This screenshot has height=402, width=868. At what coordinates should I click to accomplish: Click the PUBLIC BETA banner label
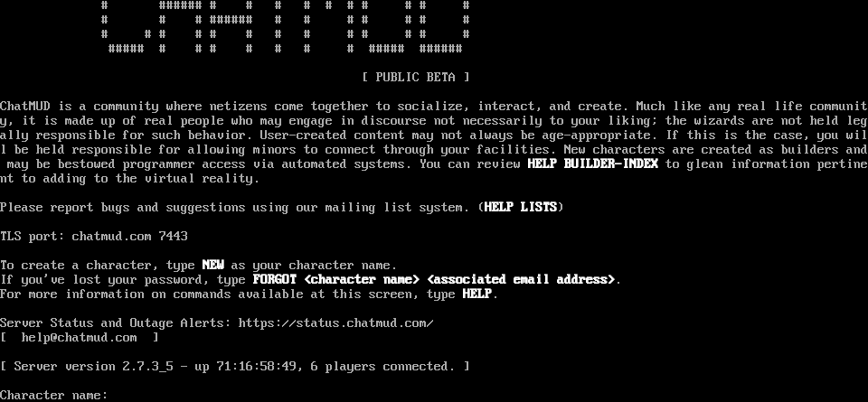pos(416,77)
